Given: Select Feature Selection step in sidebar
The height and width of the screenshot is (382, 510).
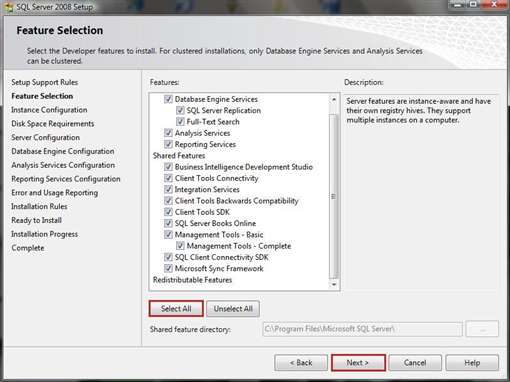Looking at the screenshot, I should pyautogui.click(x=42, y=96).
